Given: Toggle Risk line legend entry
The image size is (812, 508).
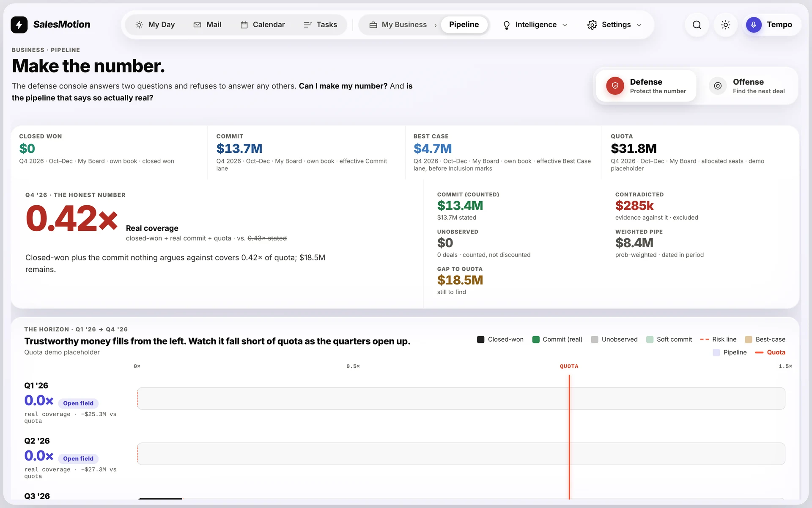Looking at the screenshot, I should point(718,340).
